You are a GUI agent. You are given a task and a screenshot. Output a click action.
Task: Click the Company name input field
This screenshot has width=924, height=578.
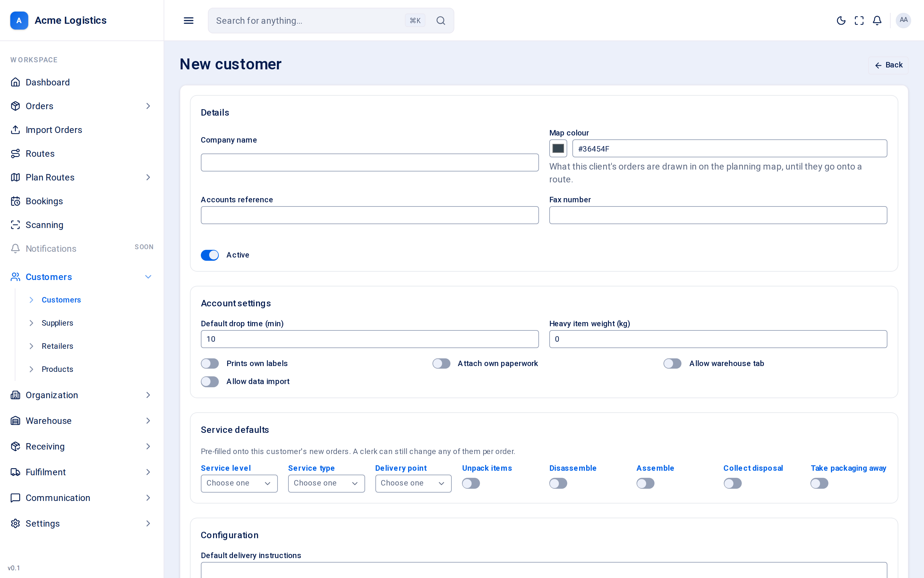point(370,162)
